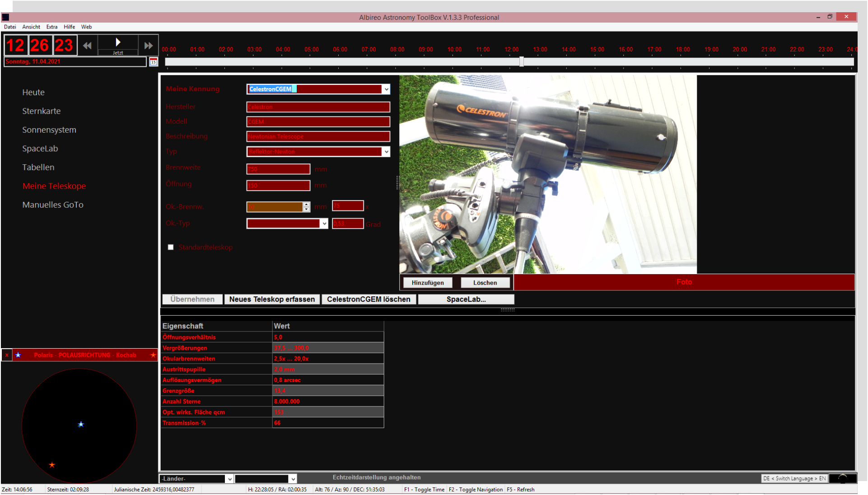Open the Web menu
The width and height of the screenshot is (868, 495).
coord(86,27)
